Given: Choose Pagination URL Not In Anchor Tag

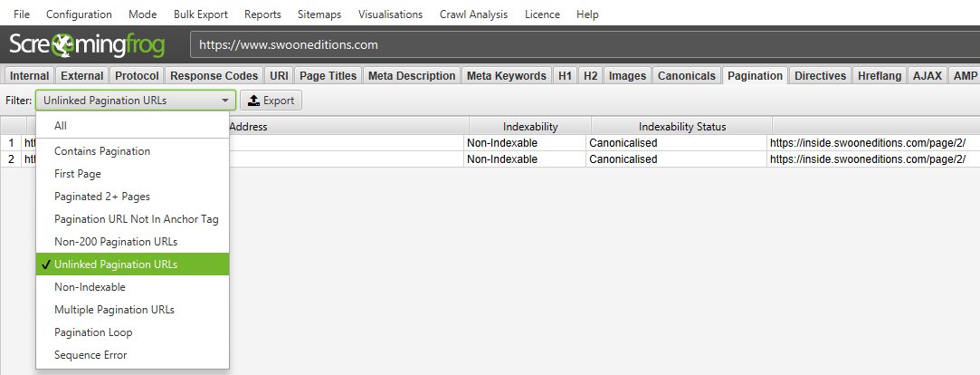Looking at the screenshot, I should coord(132,219).
